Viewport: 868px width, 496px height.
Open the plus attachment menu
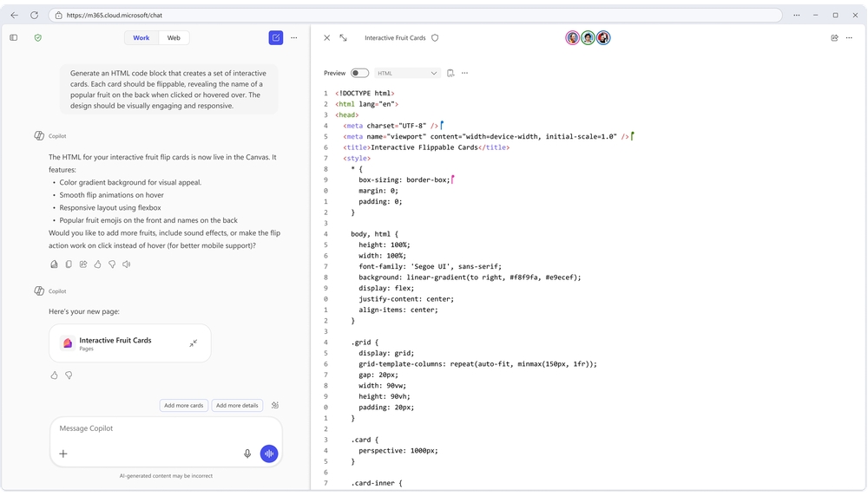63,454
